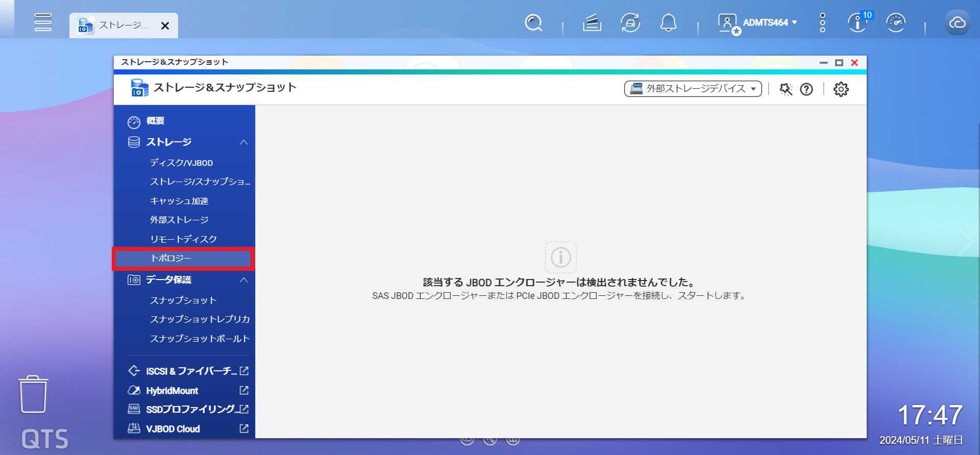Open the QTS main menu hamburger icon

[x=43, y=22]
